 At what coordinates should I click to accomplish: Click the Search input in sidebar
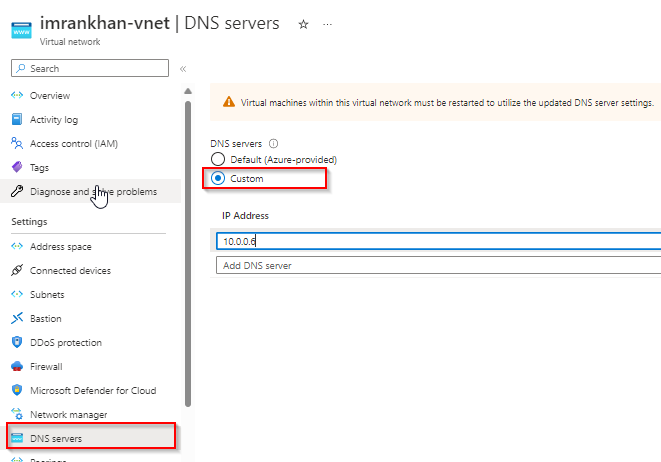[90, 68]
